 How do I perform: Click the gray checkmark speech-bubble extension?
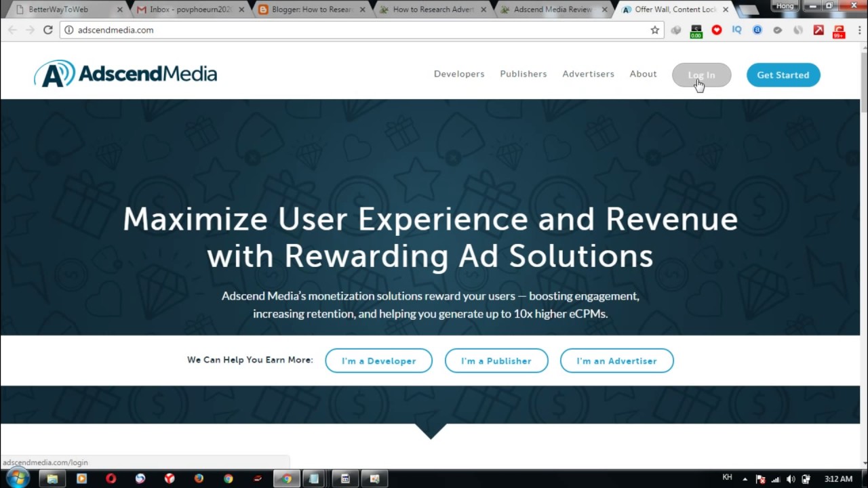tap(778, 30)
